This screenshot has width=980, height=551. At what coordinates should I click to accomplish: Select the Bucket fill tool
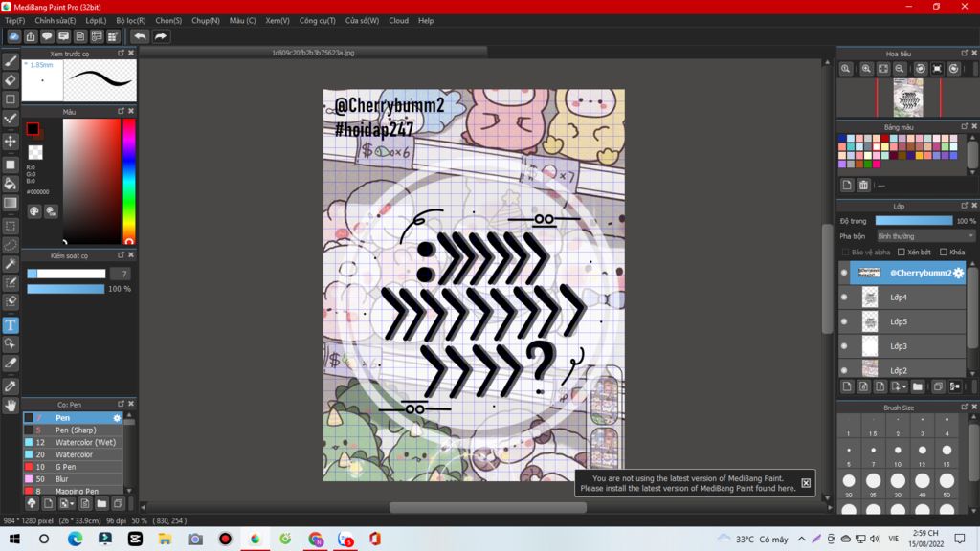[x=11, y=183]
